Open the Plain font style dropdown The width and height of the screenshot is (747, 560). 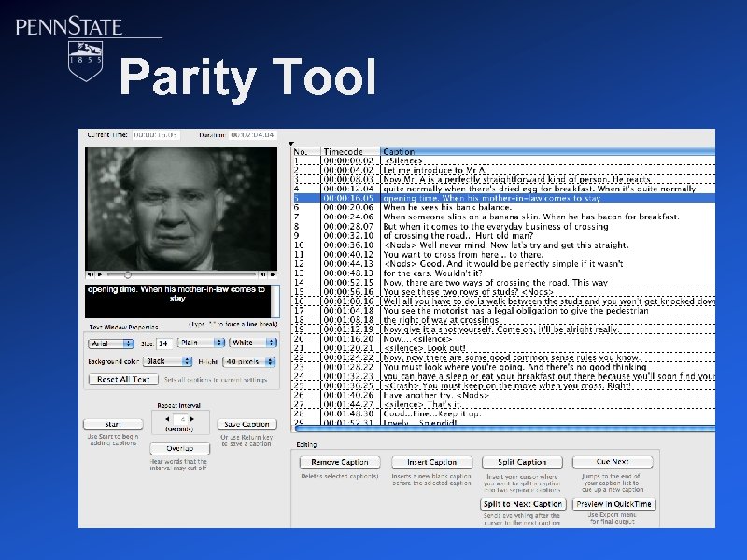tap(201, 343)
